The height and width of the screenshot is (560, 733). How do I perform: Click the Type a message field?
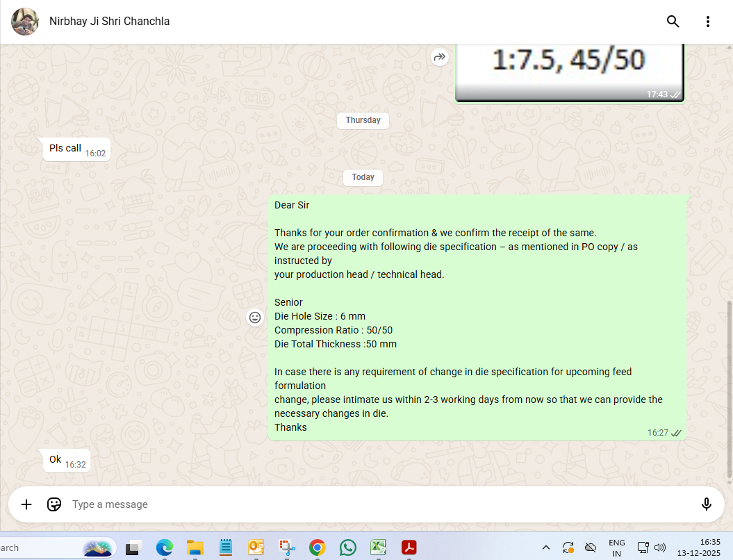click(x=375, y=504)
